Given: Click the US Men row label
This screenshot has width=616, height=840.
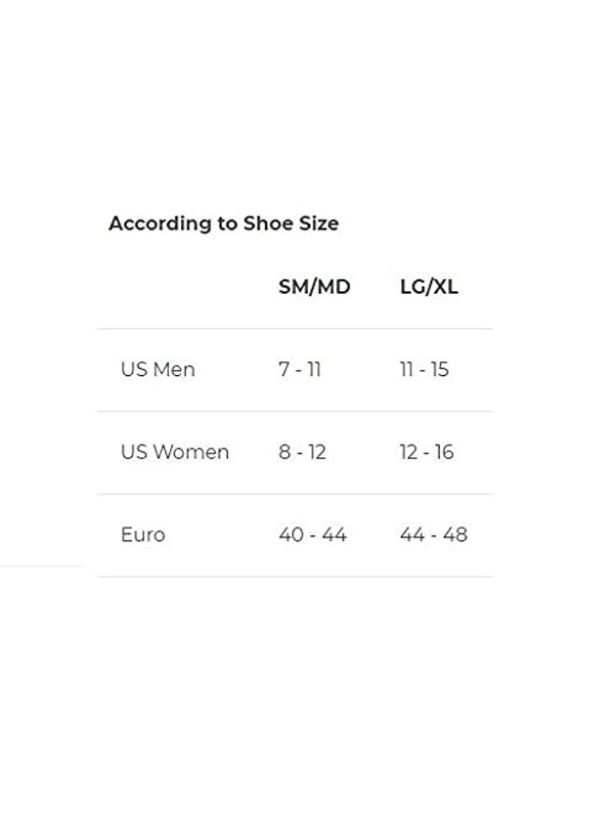Looking at the screenshot, I should pos(158,370).
